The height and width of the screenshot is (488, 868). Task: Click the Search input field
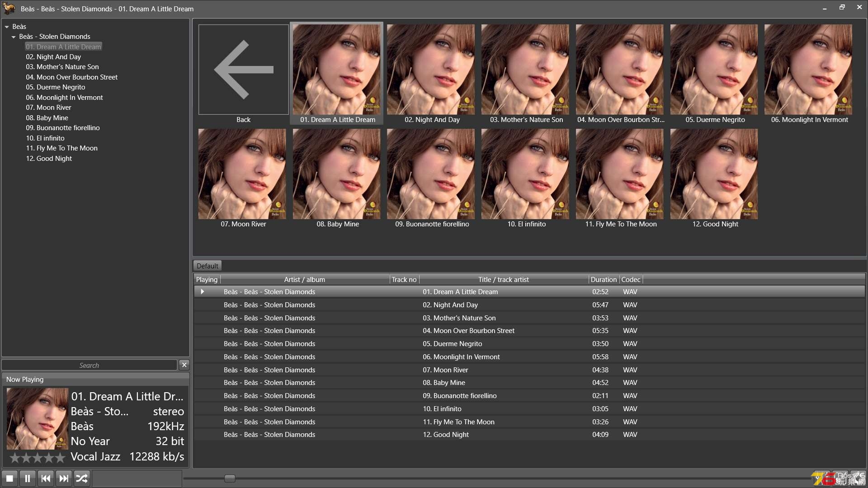(x=90, y=365)
